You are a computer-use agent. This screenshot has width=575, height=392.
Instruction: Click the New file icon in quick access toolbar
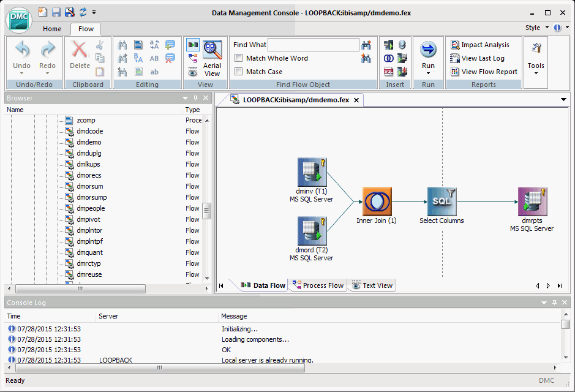pyautogui.click(x=43, y=12)
